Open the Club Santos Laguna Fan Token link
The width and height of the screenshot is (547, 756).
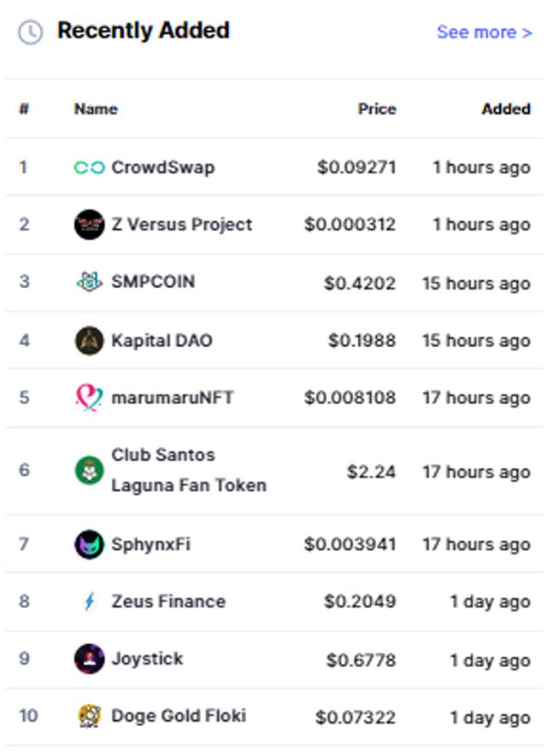[189, 470]
